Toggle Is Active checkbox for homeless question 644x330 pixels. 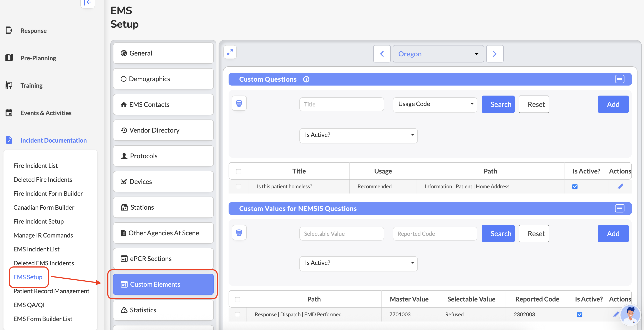575,187
